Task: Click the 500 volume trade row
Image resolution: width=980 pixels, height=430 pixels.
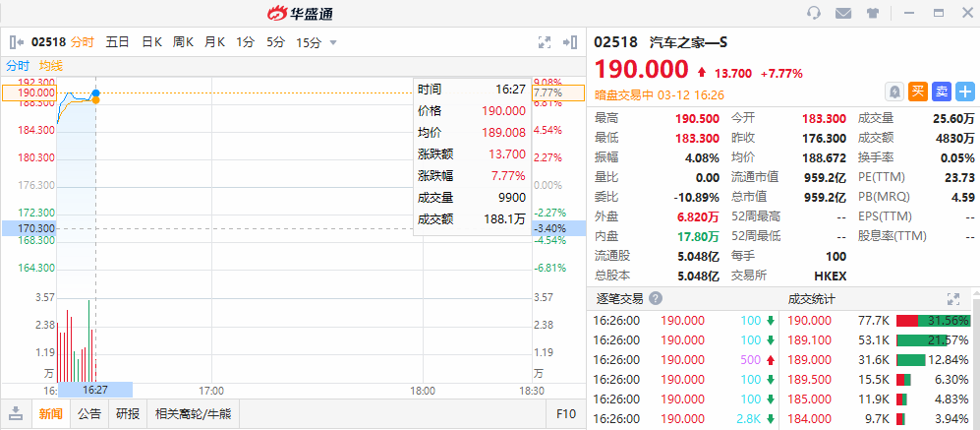Action: [684, 360]
